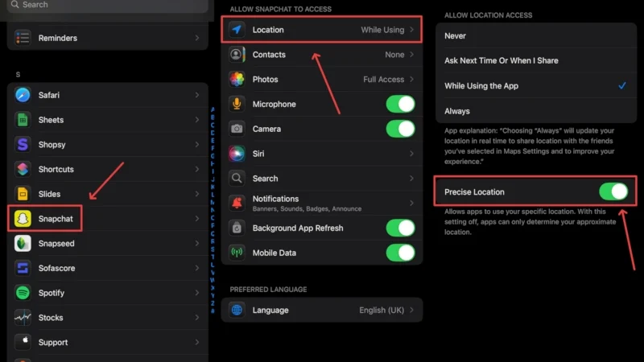Tap the red Notifications bell icon

pos(237,204)
